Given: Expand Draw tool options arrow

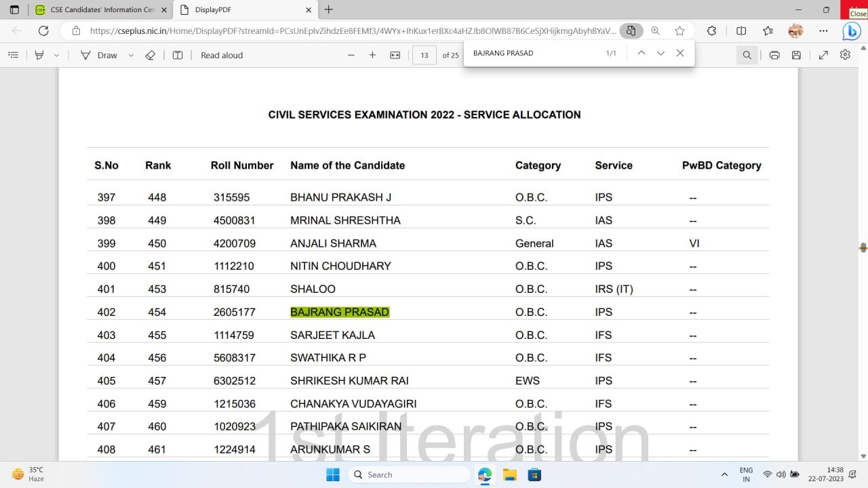Looking at the screenshot, I should coord(131,55).
